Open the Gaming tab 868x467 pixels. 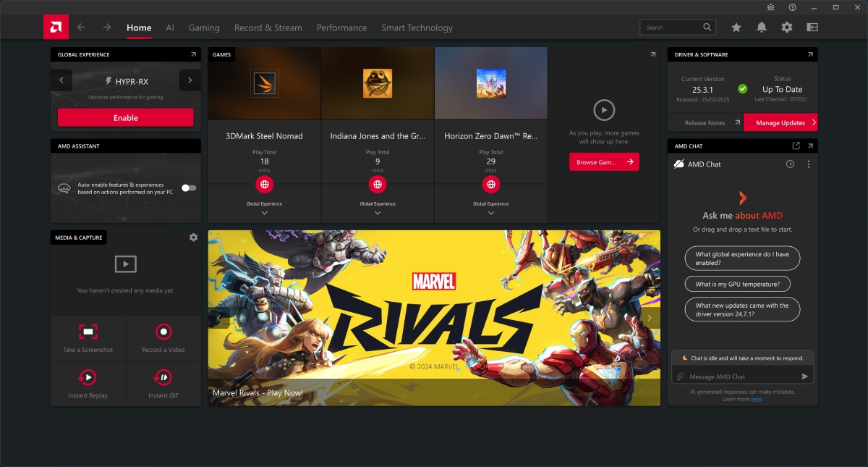point(204,28)
